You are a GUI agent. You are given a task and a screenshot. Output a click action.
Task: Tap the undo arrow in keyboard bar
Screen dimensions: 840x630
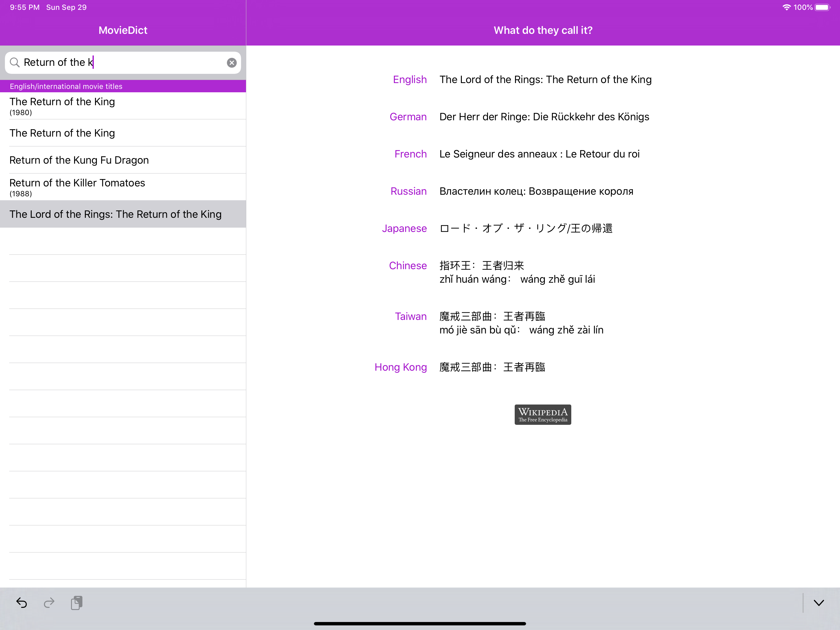(21, 603)
